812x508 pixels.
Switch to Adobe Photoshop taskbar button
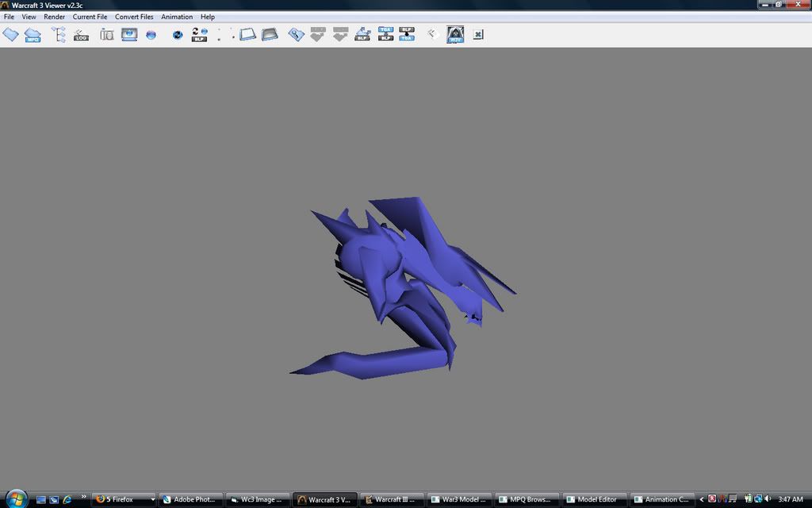click(x=190, y=500)
